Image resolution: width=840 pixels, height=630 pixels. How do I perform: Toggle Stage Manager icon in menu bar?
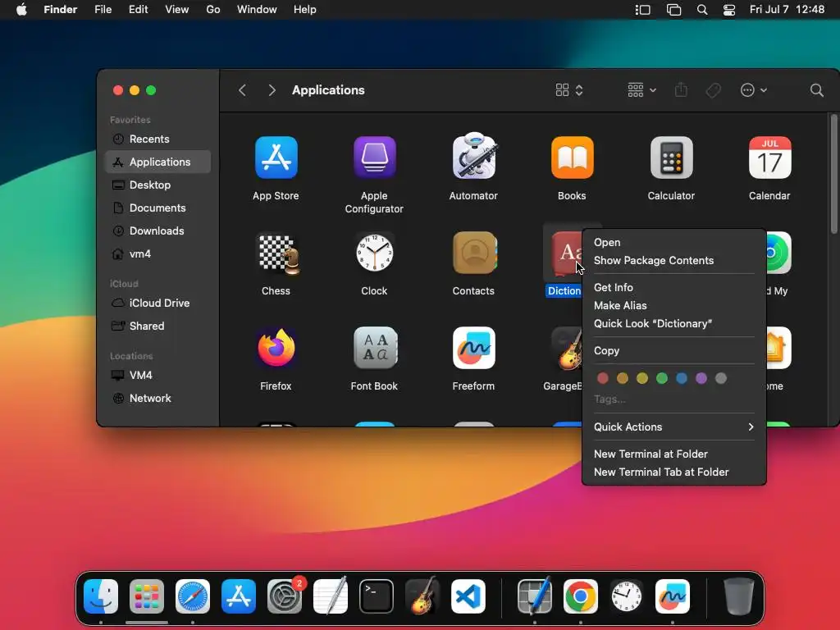coord(642,10)
